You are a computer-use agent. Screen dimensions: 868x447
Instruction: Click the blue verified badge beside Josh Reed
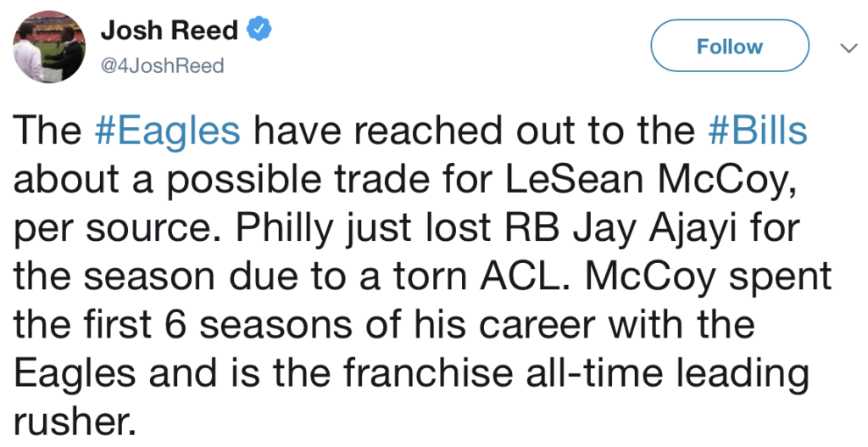(x=259, y=31)
